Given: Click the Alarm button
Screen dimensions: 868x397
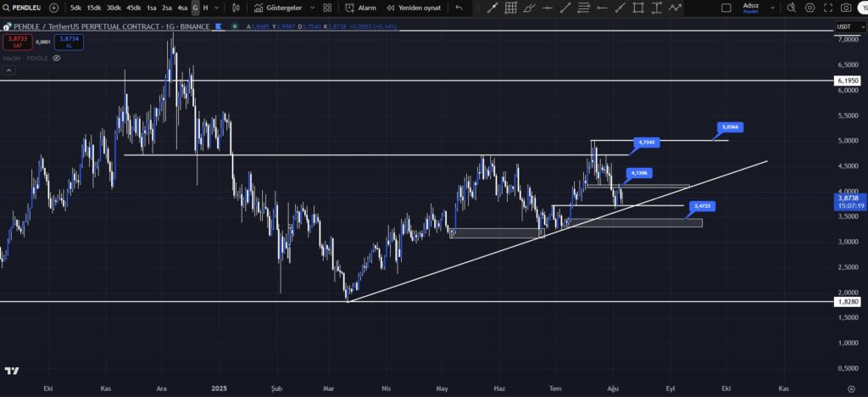Looking at the screenshot, I should 361,8.
